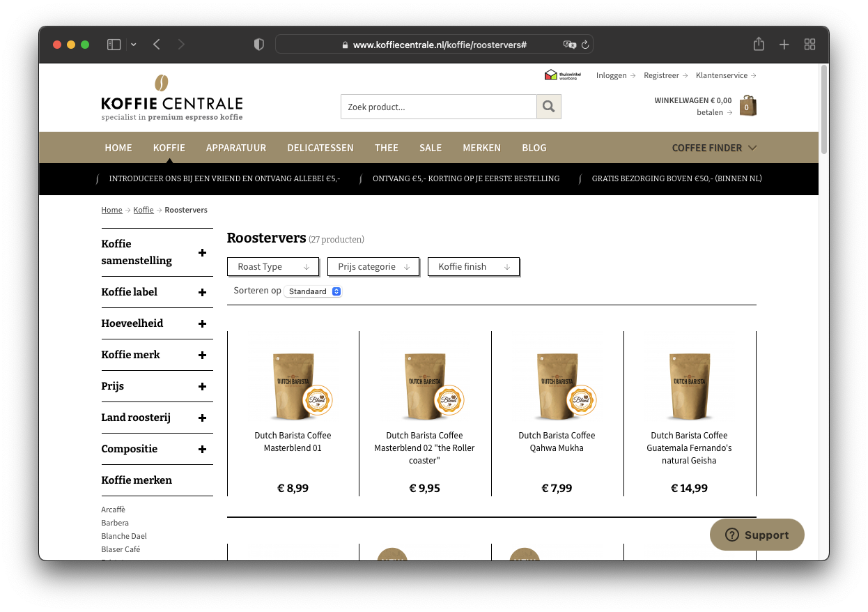Image resolution: width=868 pixels, height=612 pixels.
Task: Open the Guatemala Fernando's Geisha bag image
Action: pos(690,386)
